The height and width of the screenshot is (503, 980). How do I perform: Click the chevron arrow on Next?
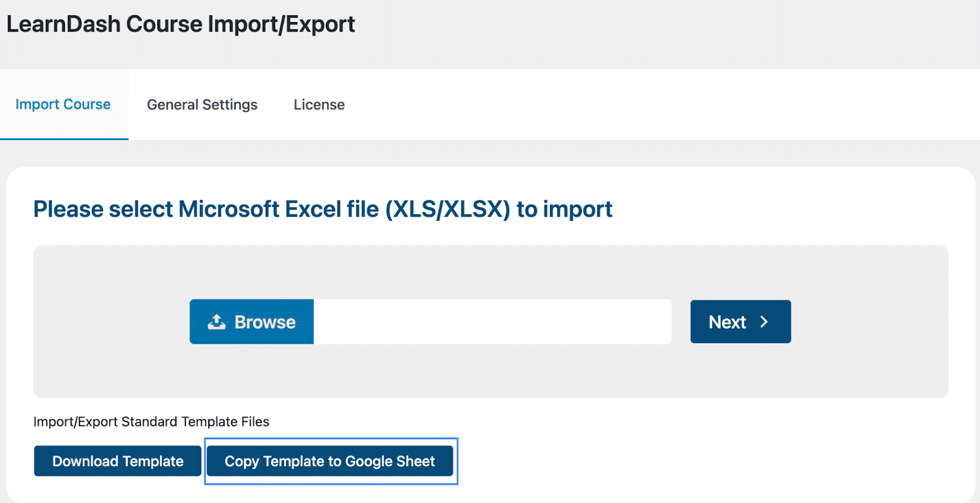point(764,322)
